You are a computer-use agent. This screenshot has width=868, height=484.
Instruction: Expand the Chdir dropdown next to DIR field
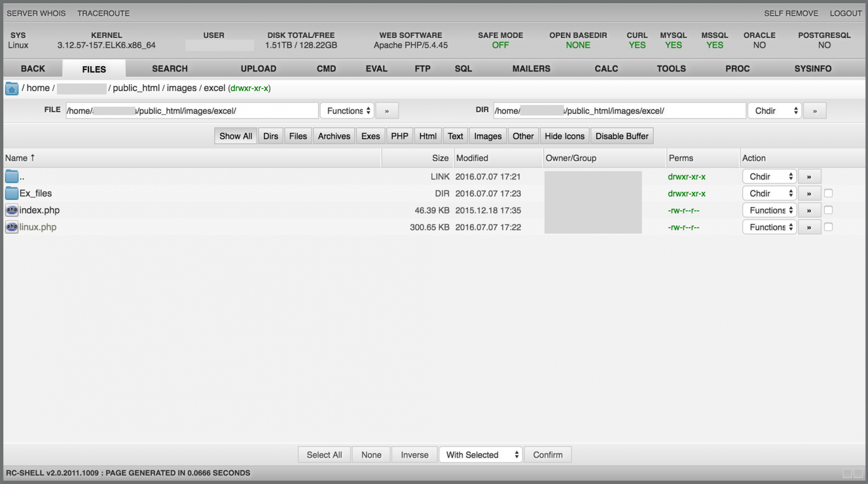[775, 111]
